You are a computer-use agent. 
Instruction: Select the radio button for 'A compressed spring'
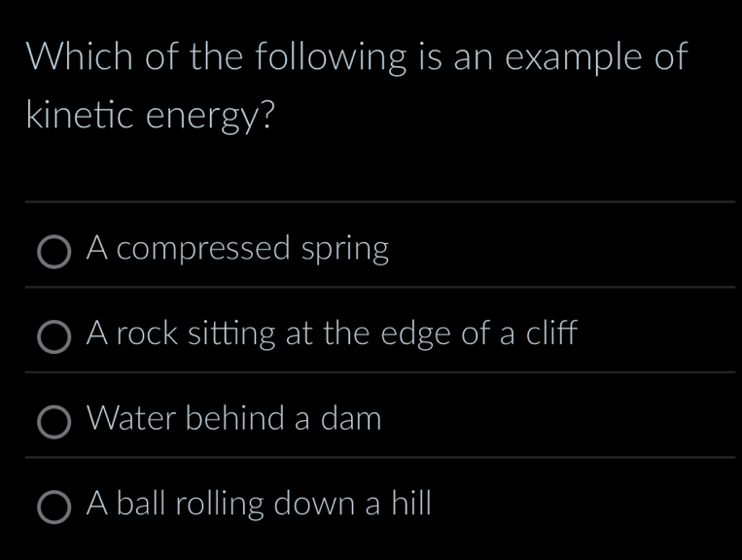[54, 253]
